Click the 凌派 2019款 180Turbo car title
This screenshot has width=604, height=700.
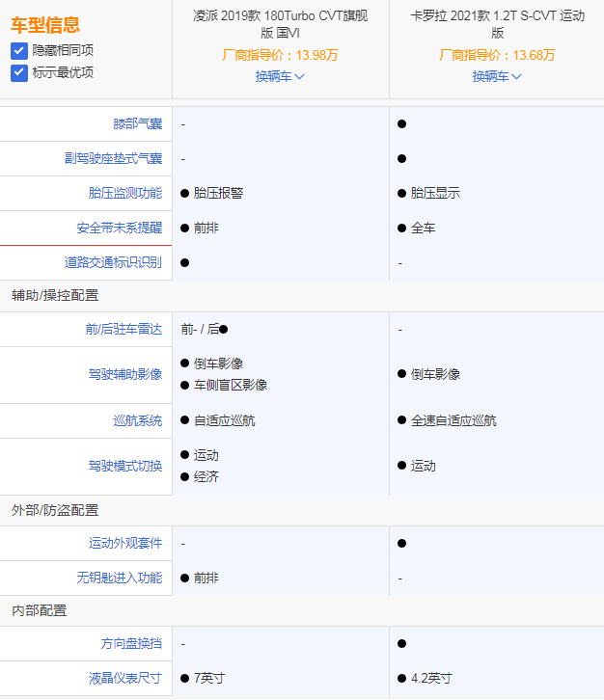tap(280, 24)
